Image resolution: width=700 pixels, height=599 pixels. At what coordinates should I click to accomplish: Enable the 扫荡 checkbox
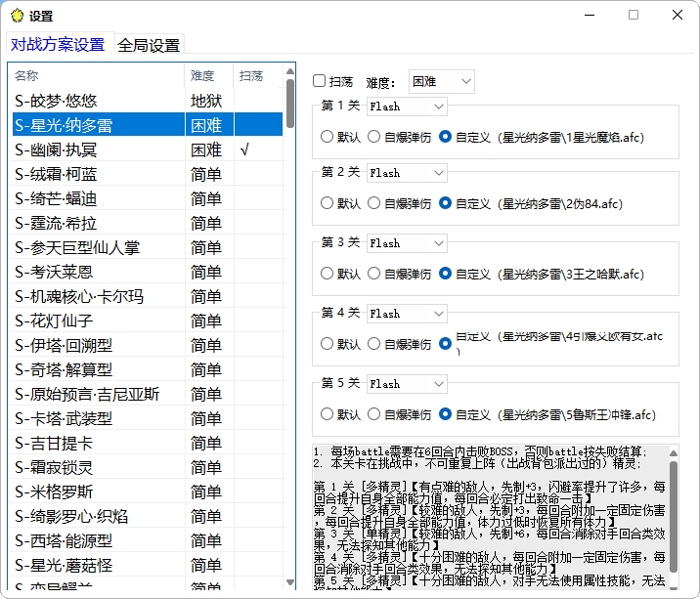click(x=320, y=81)
